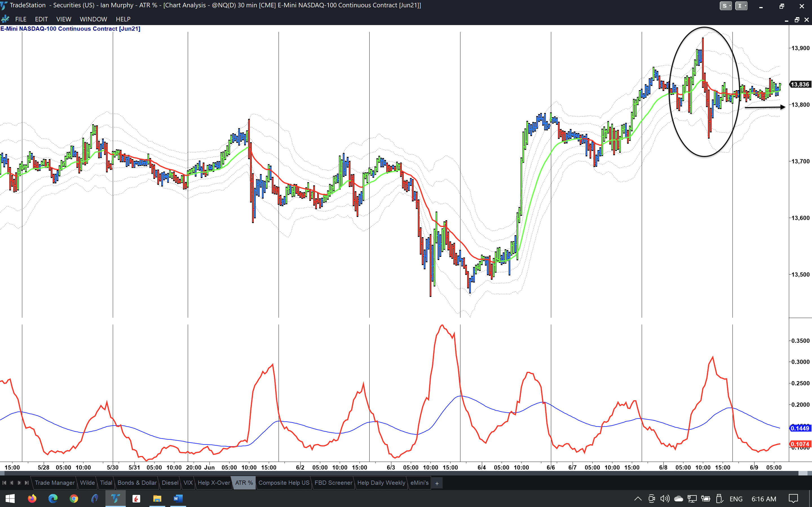Open the VIEW menu
The width and height of the screenshot is (812, 507).
63,19
